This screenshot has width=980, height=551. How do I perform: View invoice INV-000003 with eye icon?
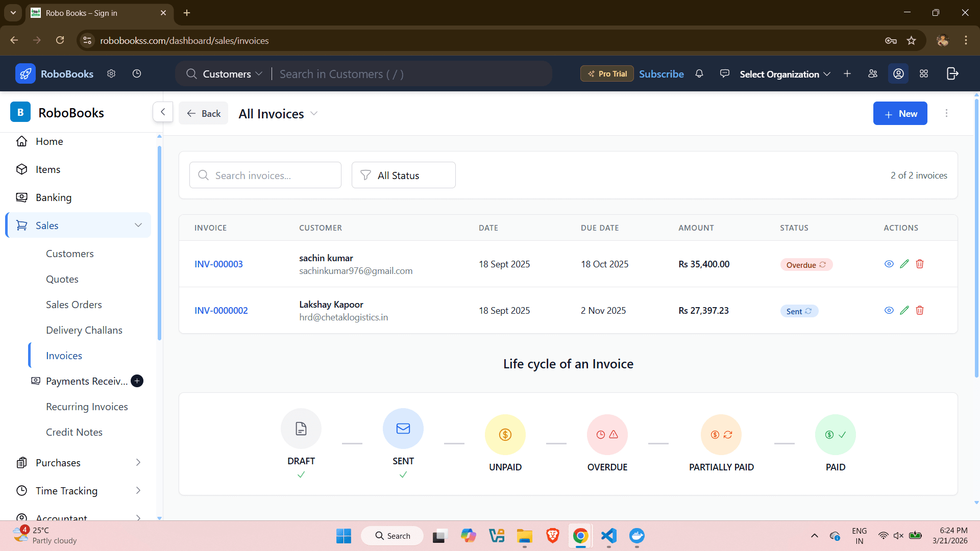click(889, 264)
